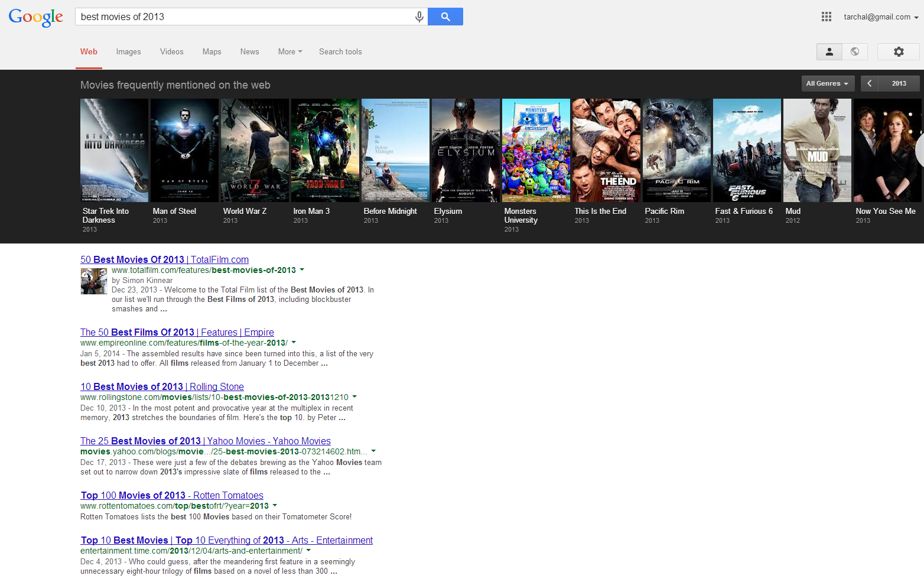Click the Pacific Rim title text

coord(664,211)
